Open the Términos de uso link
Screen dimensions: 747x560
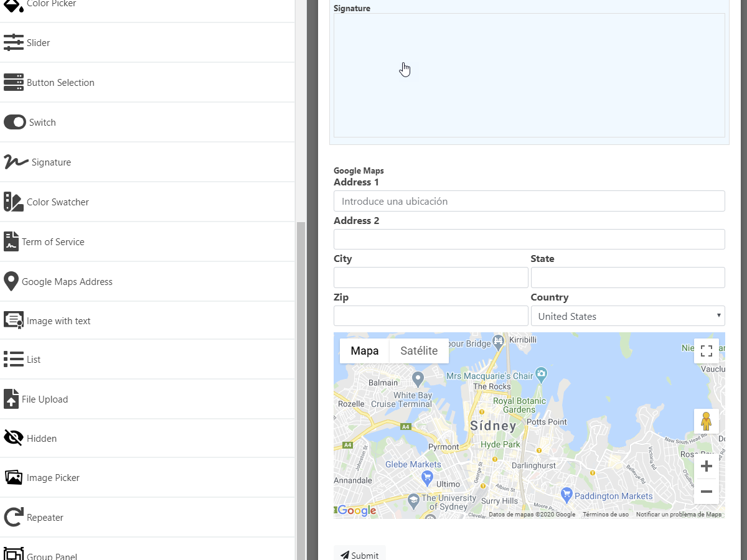coord(606,515)
